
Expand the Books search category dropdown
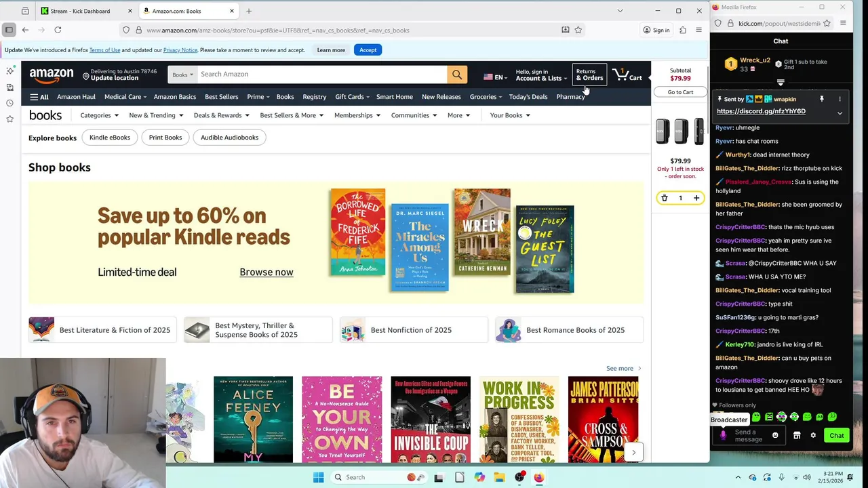pyautogui.click(x=183, y=75)
